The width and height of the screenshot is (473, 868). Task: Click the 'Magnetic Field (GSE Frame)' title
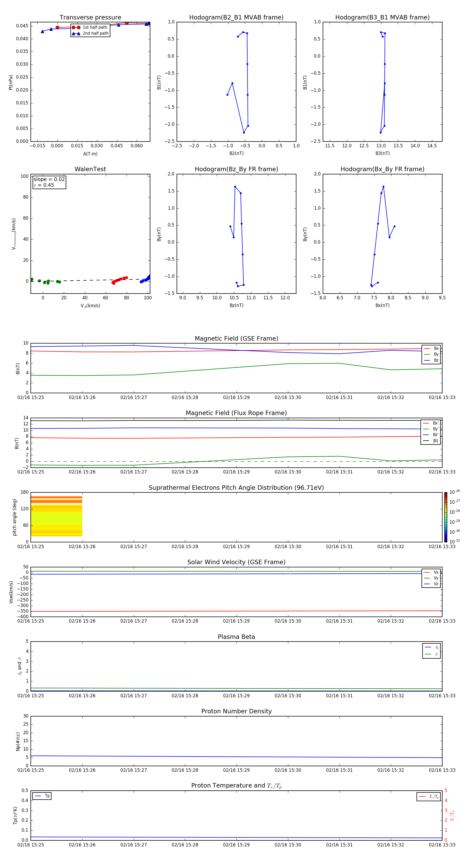pos(236,339)
